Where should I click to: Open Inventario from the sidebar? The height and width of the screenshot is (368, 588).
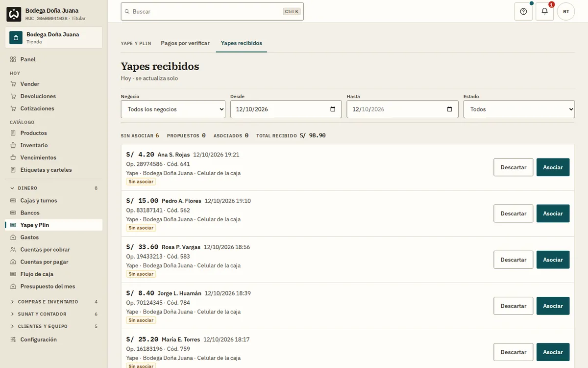tap(54, 145)
